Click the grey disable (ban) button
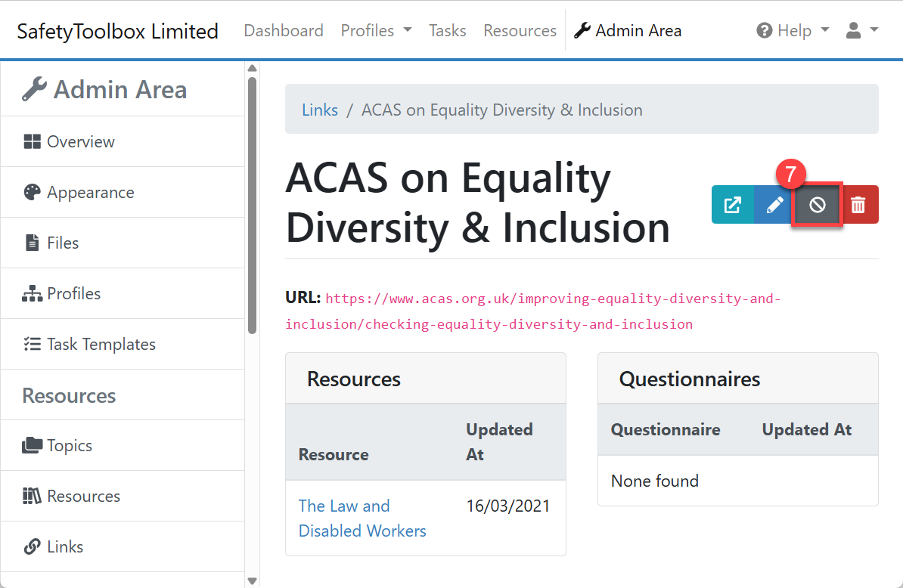903x588 pixels. (x=818, y=204)
